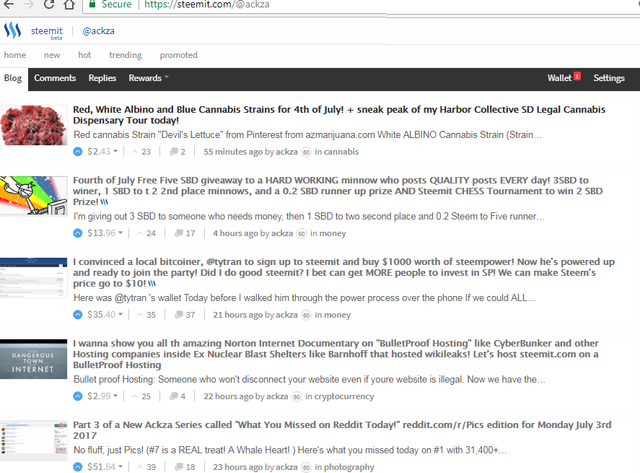This screenshot has height=473, width=640.
Task: Open comments icon on tytran bitcoiner post
Action: tap(178, 315)
